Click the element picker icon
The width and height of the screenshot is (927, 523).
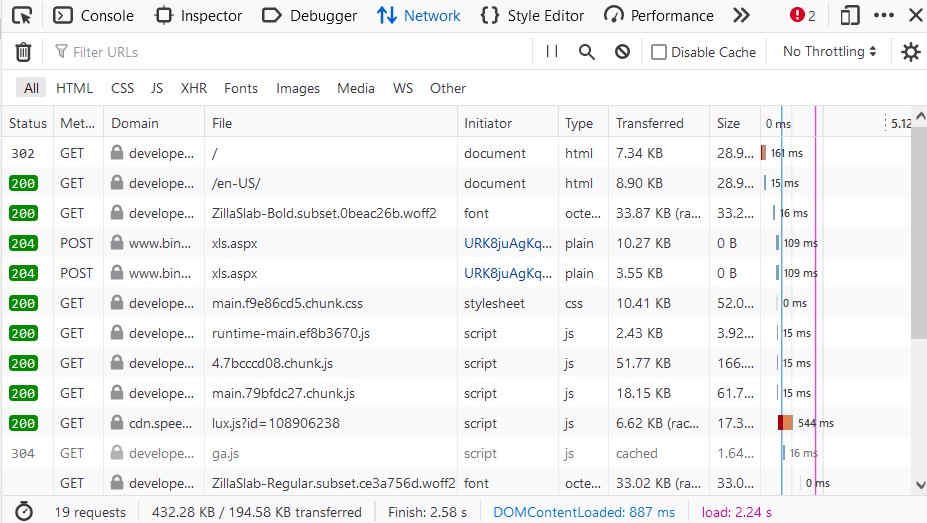(22, 16)
